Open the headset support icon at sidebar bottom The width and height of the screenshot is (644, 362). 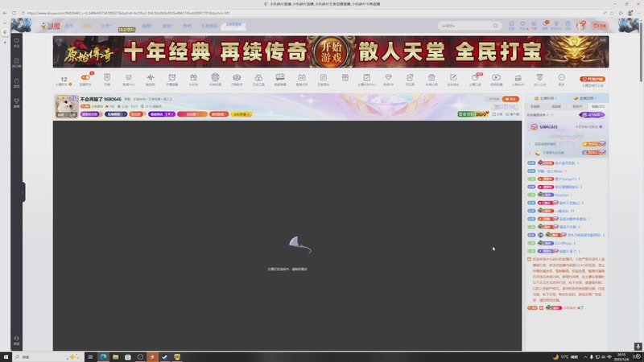[16, 340]
